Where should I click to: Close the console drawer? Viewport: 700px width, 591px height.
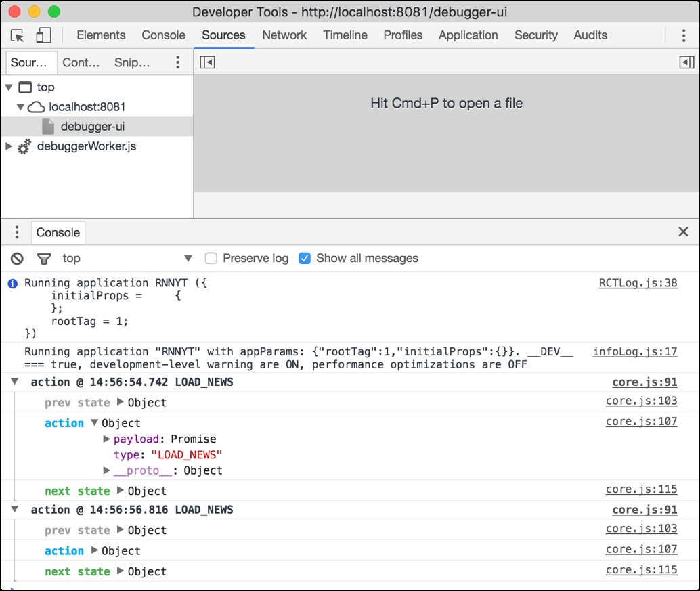[683, 232]
